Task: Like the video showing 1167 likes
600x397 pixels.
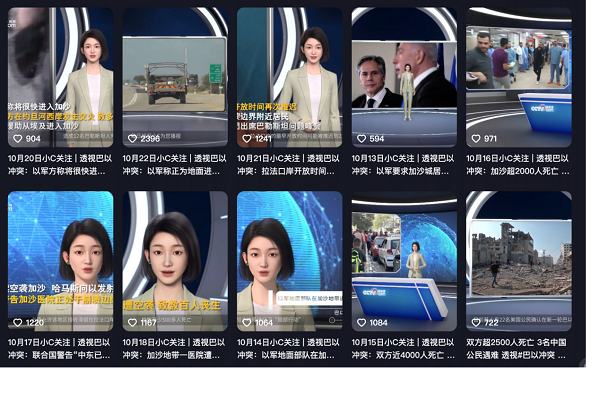Action: pos(132,323)
